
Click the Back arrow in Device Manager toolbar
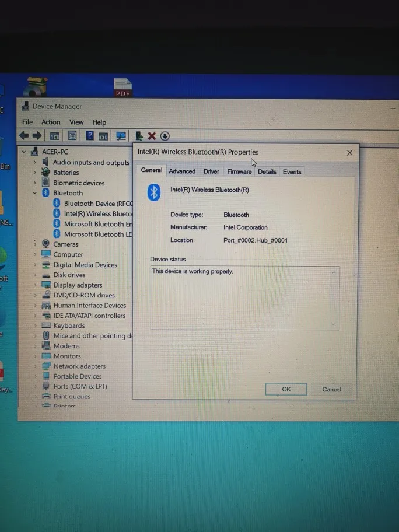[x=24, y=136]
